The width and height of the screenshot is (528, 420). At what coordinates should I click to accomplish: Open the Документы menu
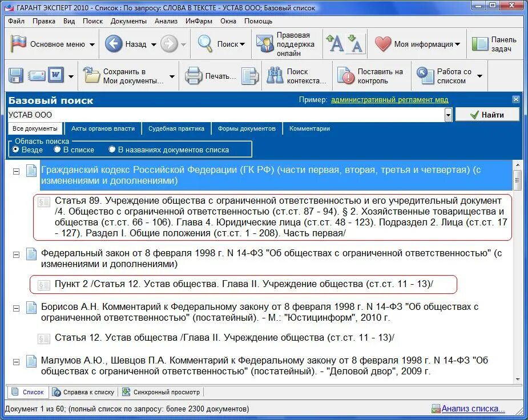[x=128, y=21]
